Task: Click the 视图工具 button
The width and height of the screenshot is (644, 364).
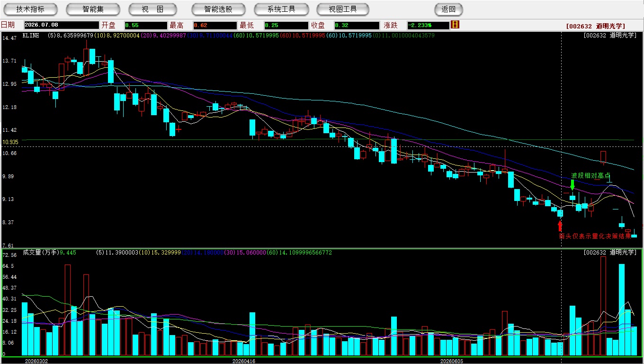Action: coord(343,9)
